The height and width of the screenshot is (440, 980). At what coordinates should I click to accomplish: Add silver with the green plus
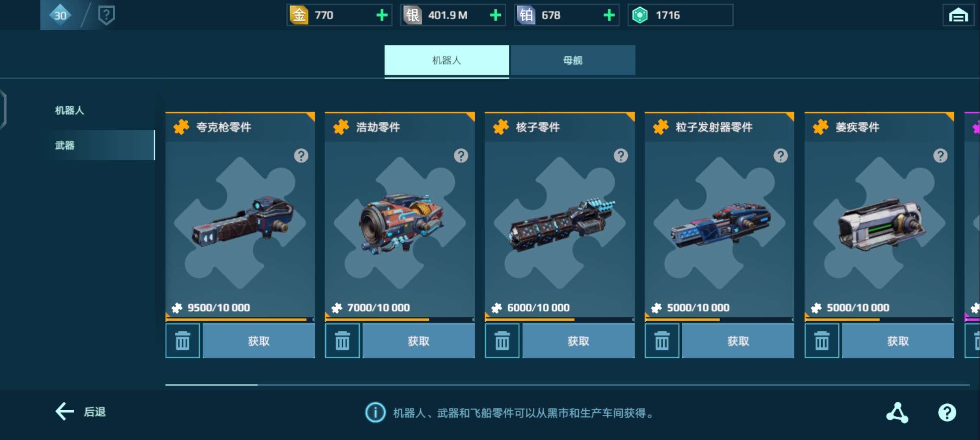coord(495,15)
